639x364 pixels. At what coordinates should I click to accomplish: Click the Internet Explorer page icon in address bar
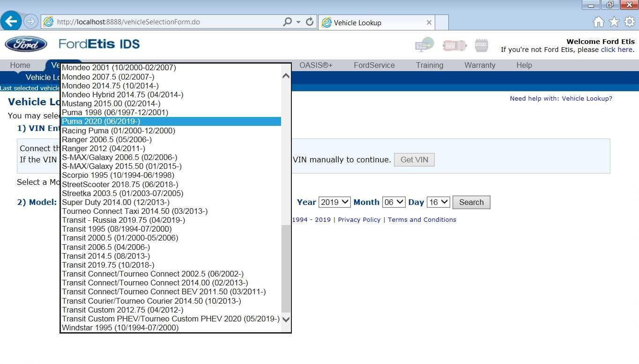(48, 22)
